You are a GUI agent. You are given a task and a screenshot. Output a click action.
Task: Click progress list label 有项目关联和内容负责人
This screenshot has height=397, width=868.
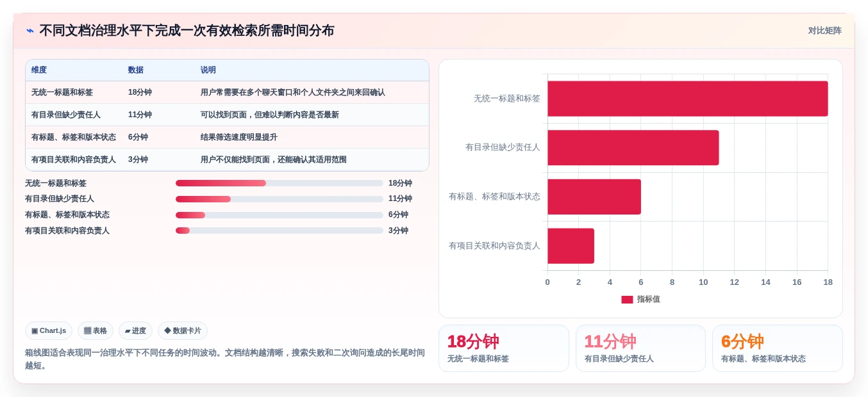tap(67, 231)
